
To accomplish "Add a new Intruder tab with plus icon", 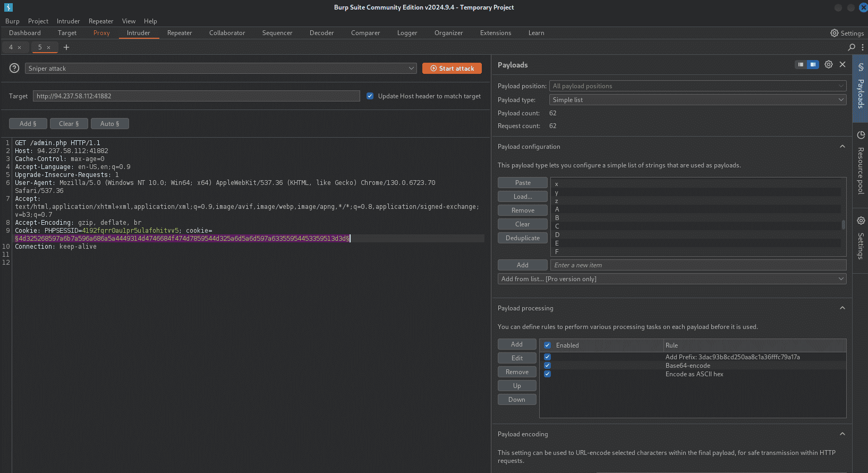I will (66, 47).
